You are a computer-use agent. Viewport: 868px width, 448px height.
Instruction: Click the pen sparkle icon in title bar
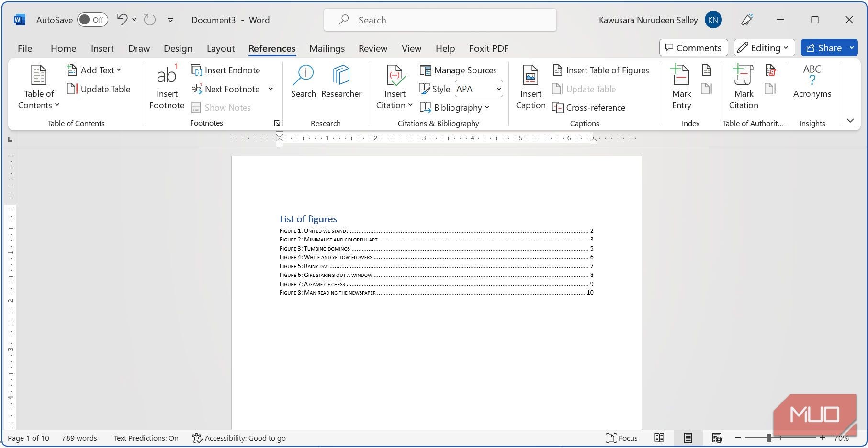click(x=747, y=20)
